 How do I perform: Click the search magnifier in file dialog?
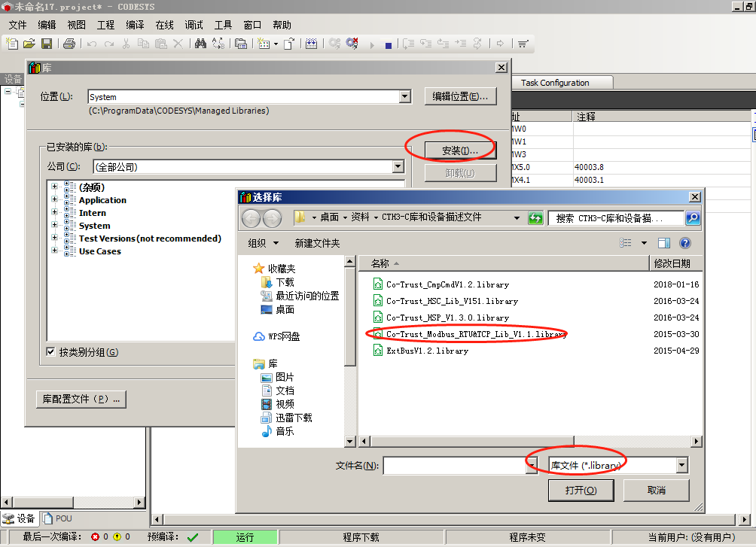pyautogui.click(x=693, y=218)
